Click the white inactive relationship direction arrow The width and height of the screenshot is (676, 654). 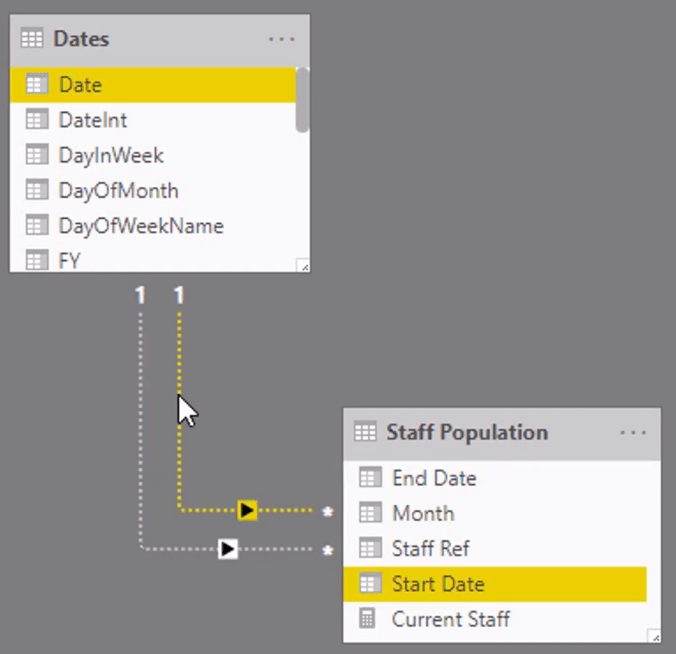coord(228,549)
